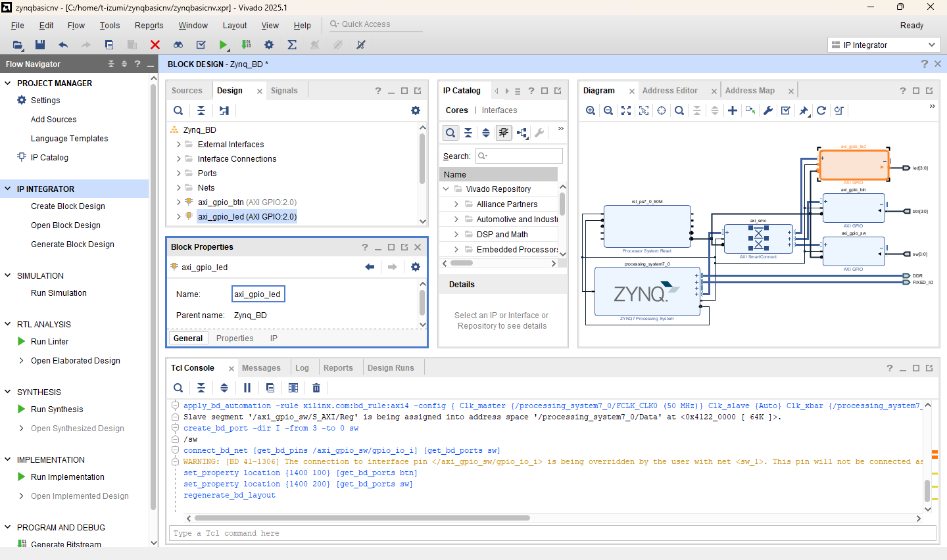Toggle the IP Catalog hide-incompatible filter button

tap(504, 133)
